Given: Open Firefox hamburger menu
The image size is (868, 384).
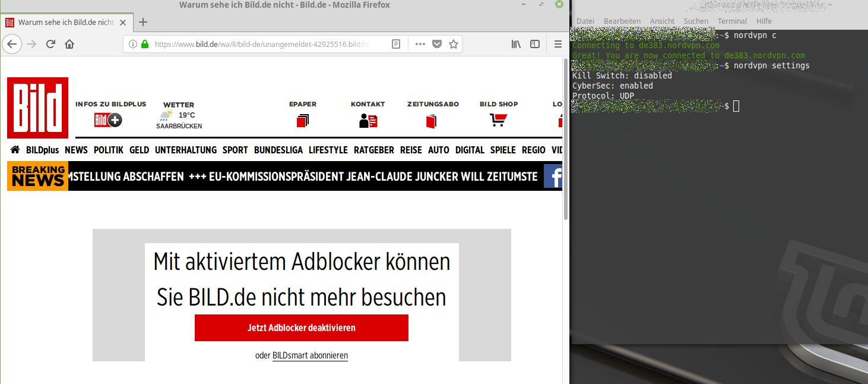Looking at the screenshot, I should [558, 44].
